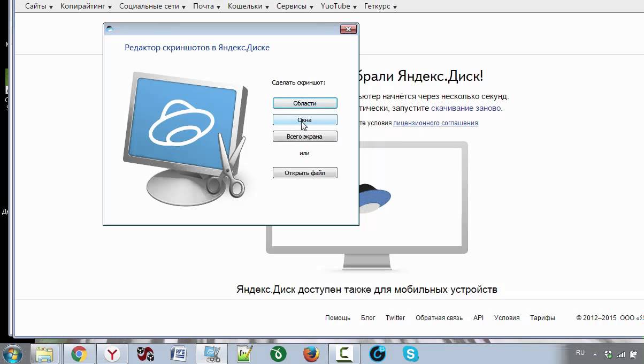Click the Блог footer link
Viewport: 644px width, 364px height.
[368, 318]
